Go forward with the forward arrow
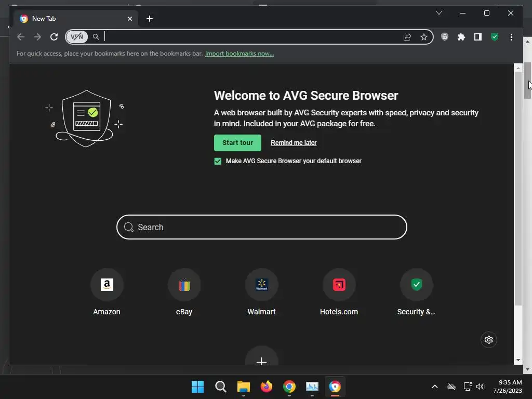 37,37
